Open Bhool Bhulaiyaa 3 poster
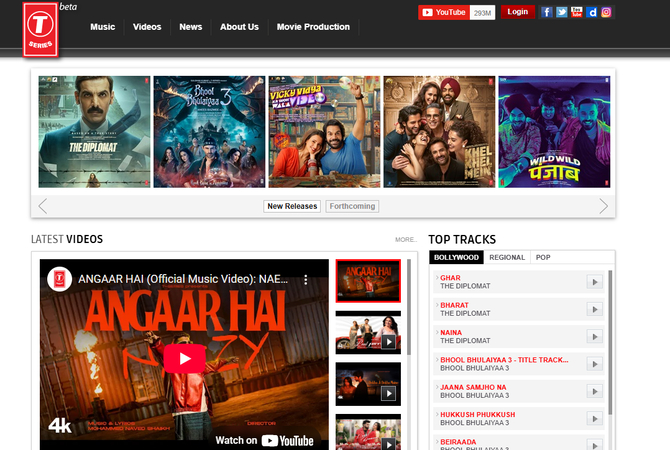This screenshot has height=450, width=670. coord(209,132)
